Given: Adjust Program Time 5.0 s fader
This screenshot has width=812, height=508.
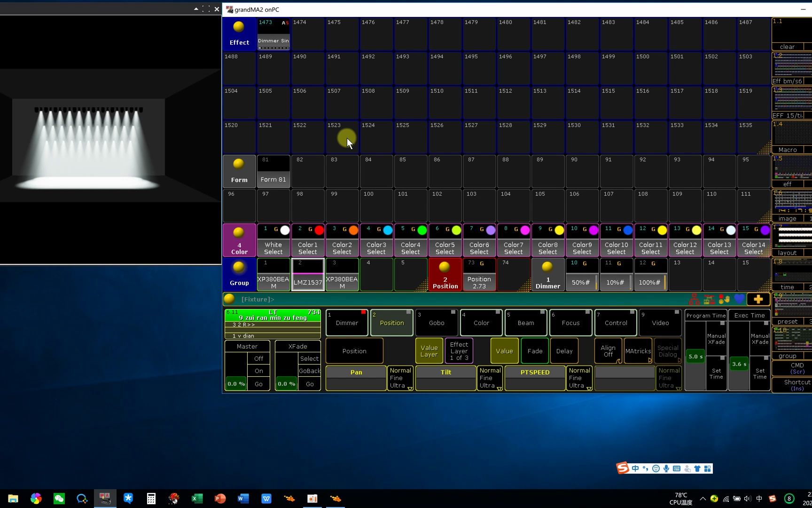Looking at the screenshot, I should tap(695, 357).
